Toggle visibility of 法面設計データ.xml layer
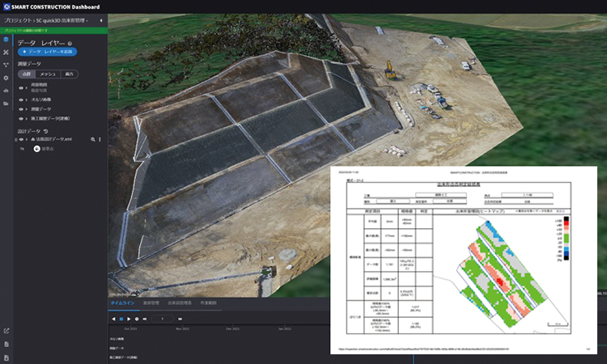This screenshot has height=364, width=607. [x=22, y=139]
